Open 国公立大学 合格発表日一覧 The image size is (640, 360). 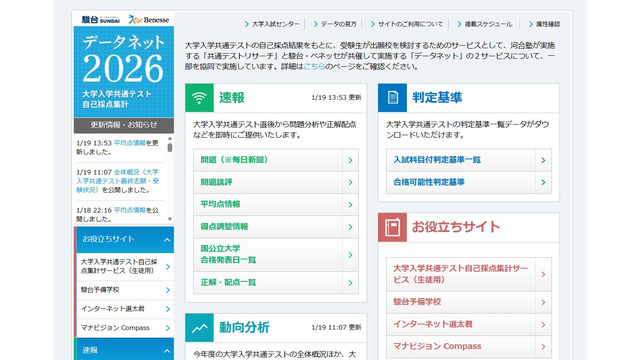276,255
